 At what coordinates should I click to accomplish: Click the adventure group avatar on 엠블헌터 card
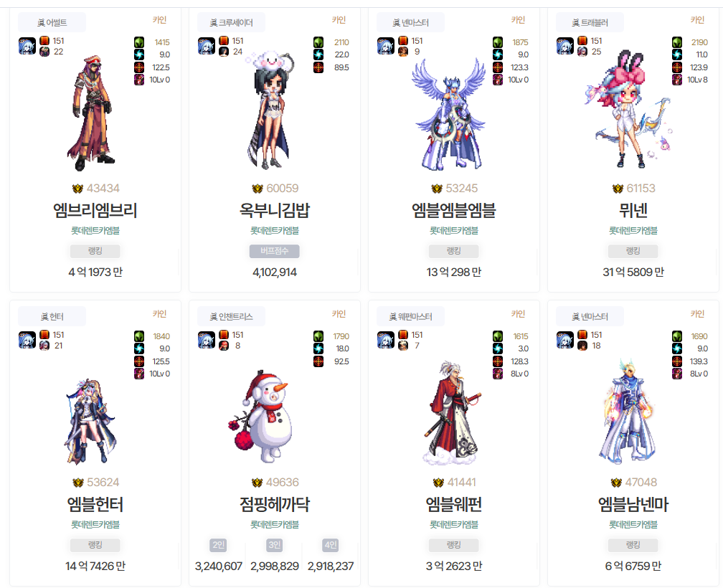[27, 340]
